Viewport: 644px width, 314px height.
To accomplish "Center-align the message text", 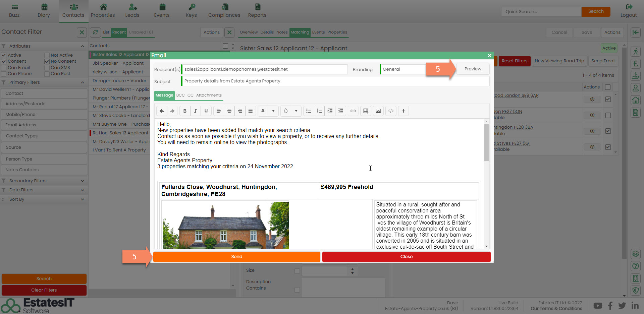I will click(229, 111).
